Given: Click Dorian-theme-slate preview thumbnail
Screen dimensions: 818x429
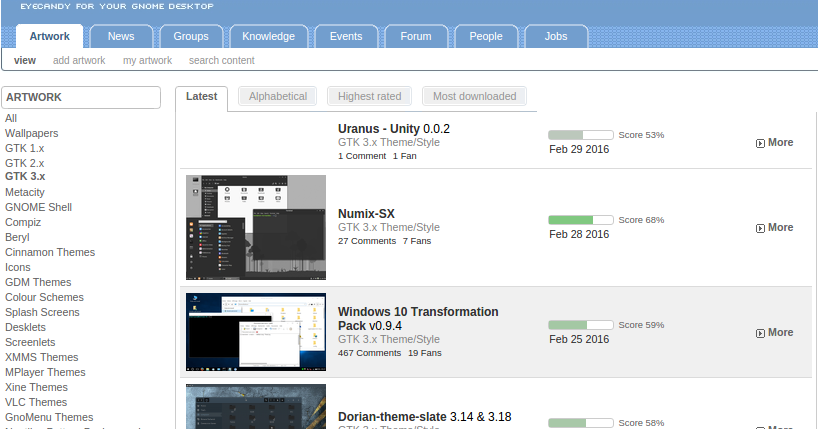Looking at the screenshot, I should 256,407.
